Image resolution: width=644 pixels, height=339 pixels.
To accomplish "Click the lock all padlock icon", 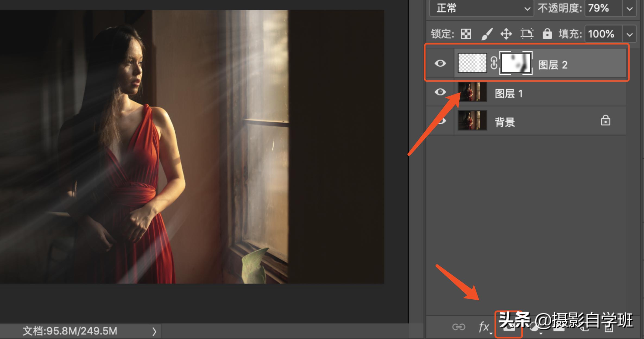I will click(547, 34).
